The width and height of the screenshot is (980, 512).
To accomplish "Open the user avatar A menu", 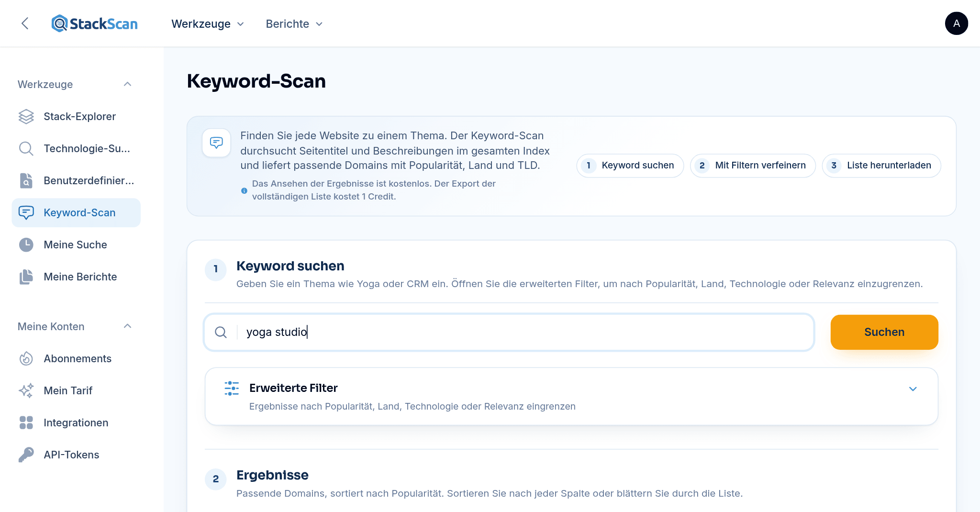I will pos(956,23).
